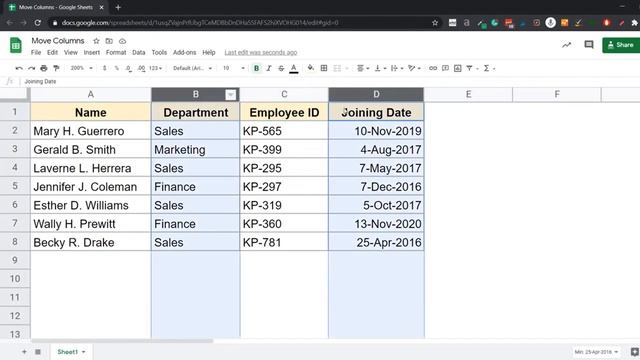Viewport: 640px width, 360px height.
Task: Open the column B header dropdown arrow
Action: point(231,95)
